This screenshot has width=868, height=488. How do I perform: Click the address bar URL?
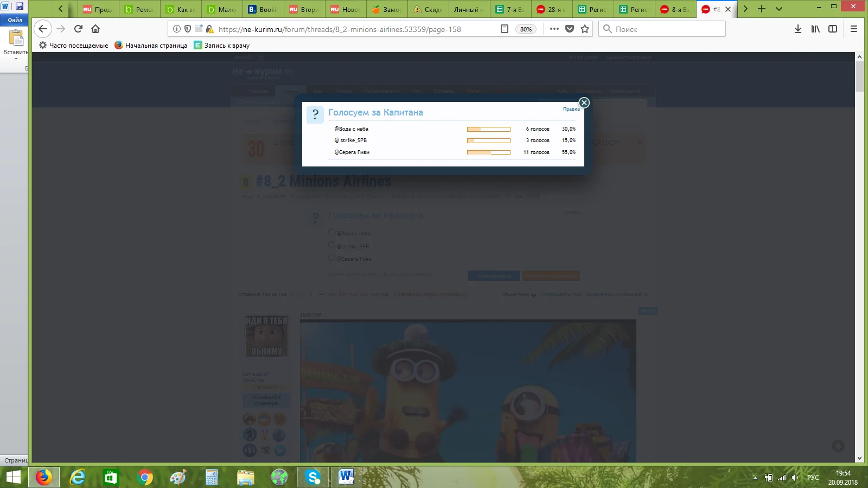[340, 29]
